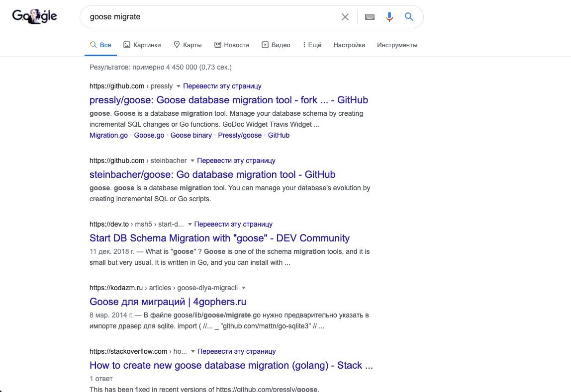The width and height of the screenshot is (571, 392).
Task: Click the https://dev.to › msh5 URL text
Action: [137, 225]
